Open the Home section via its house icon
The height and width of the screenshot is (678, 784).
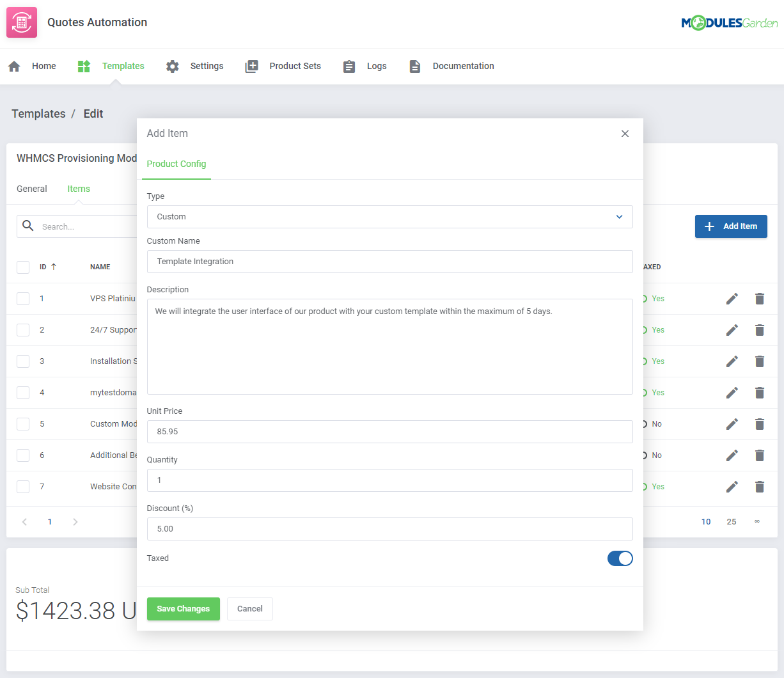point(14,65)
